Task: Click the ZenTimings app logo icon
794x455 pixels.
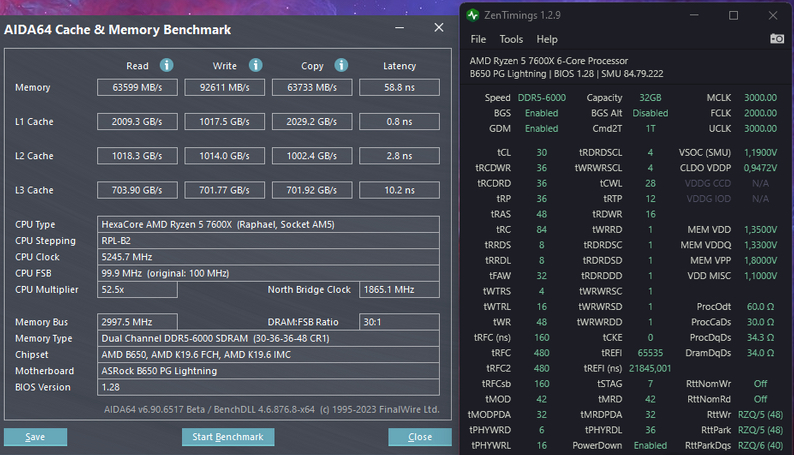Action: (x=473, y=15)
